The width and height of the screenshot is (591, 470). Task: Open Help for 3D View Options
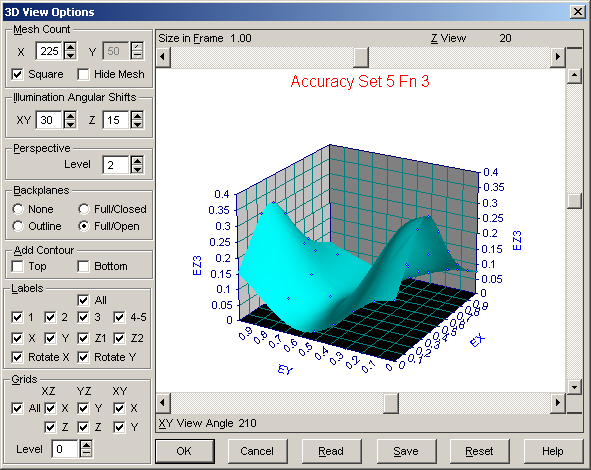[x=553, y=451]
